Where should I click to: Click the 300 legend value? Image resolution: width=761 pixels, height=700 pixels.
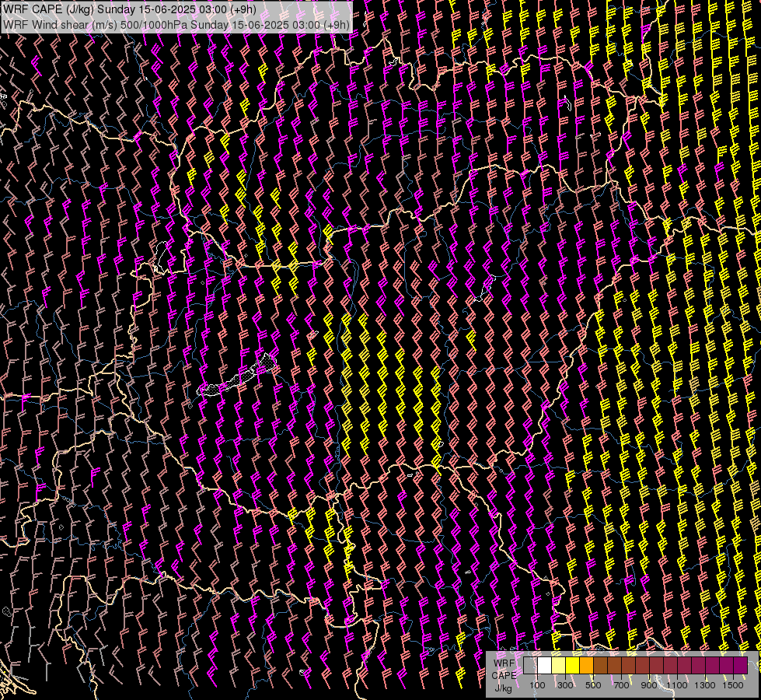tap(565, 685)
